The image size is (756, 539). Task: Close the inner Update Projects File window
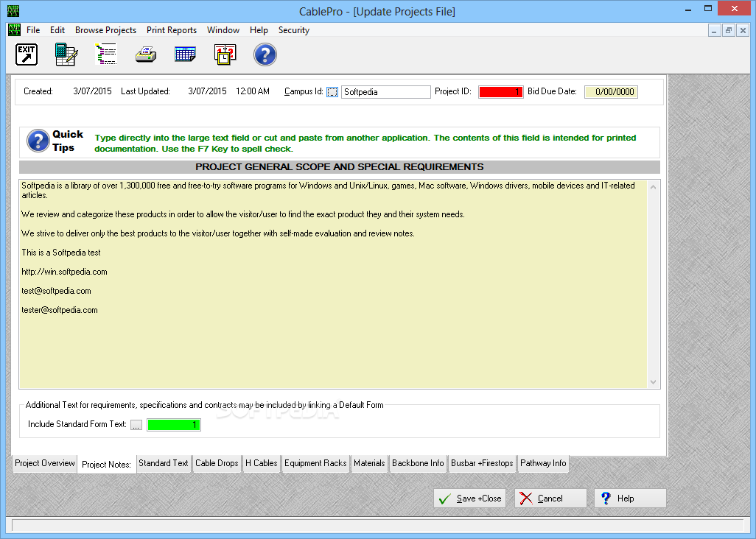coord(743,30)
